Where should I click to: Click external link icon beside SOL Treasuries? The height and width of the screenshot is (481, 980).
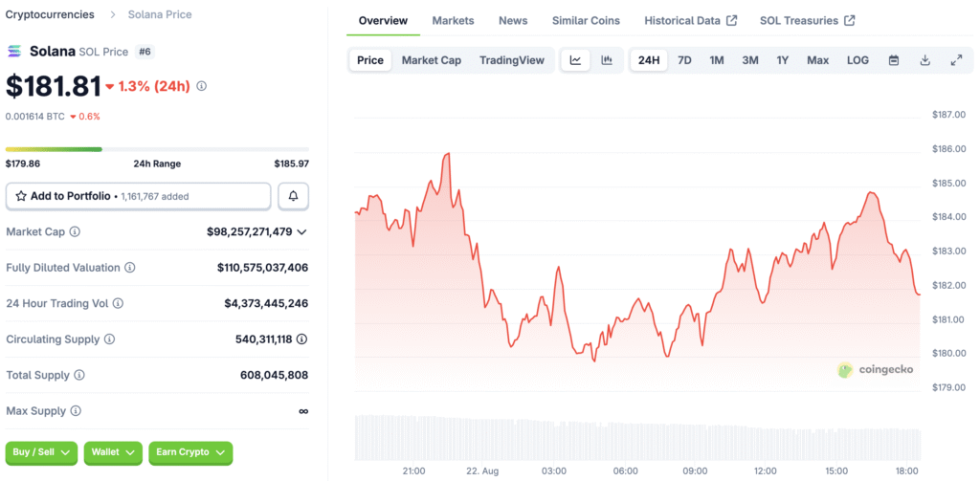(850, 20)
